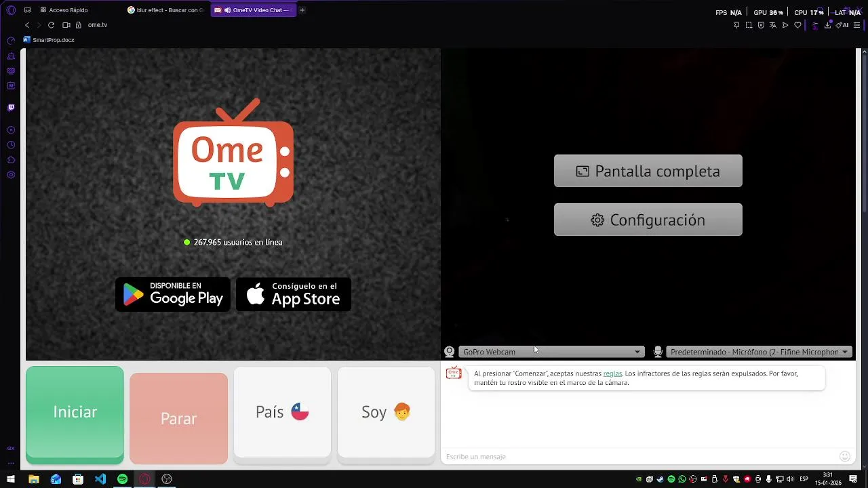Image resolution: width=868 pixels, height=488 pixels.
Task: Click the pin icon in address toolbar
Action: 736,25
